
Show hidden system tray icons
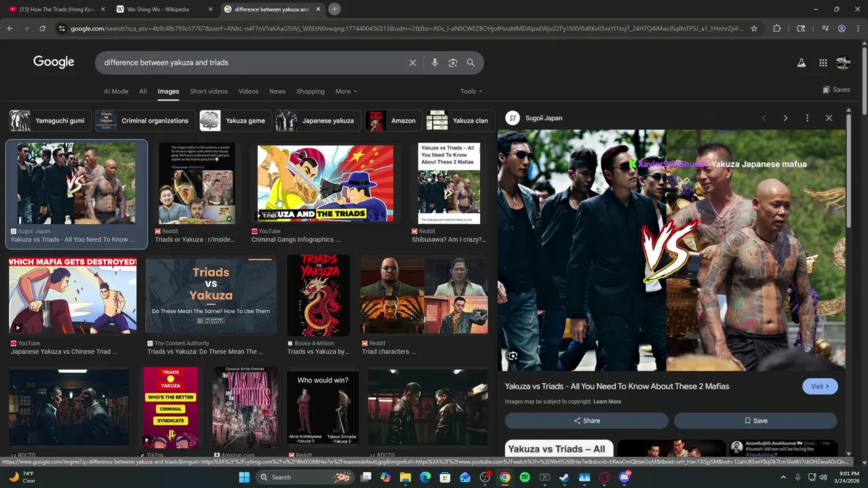(x=783, y=477)
